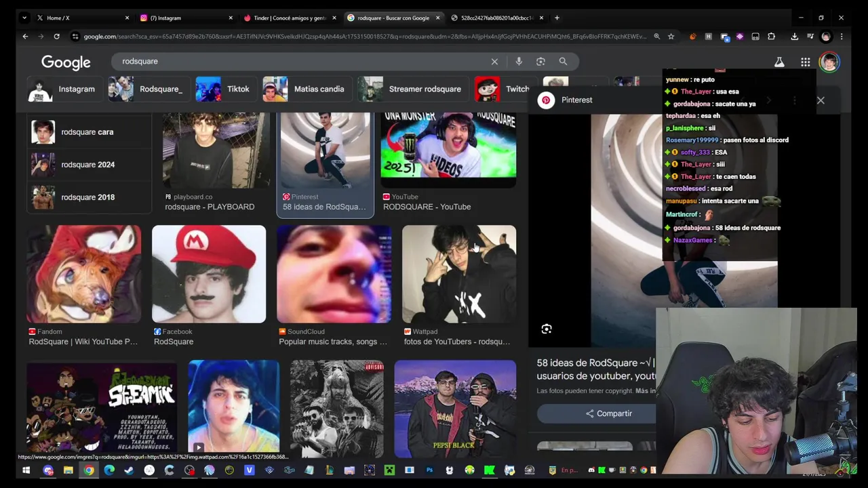868x488 pixels.
Task: Start voice search with microphone icon
Action: (519, 62)
